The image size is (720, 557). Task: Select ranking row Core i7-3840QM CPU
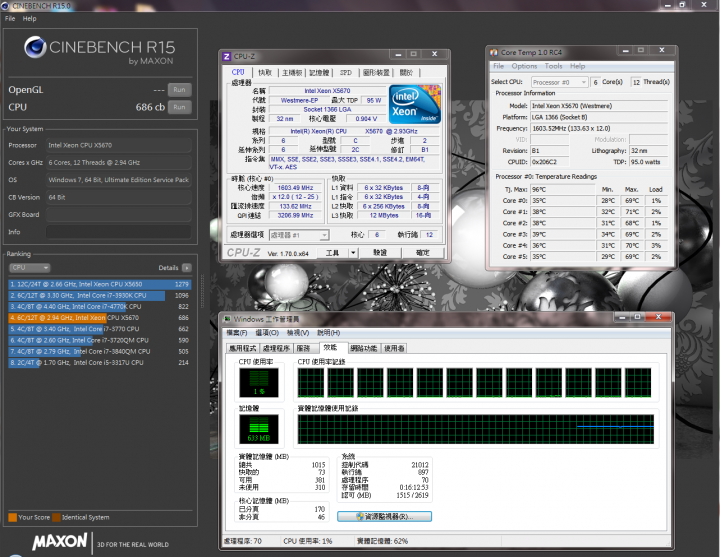pos(100,351)
